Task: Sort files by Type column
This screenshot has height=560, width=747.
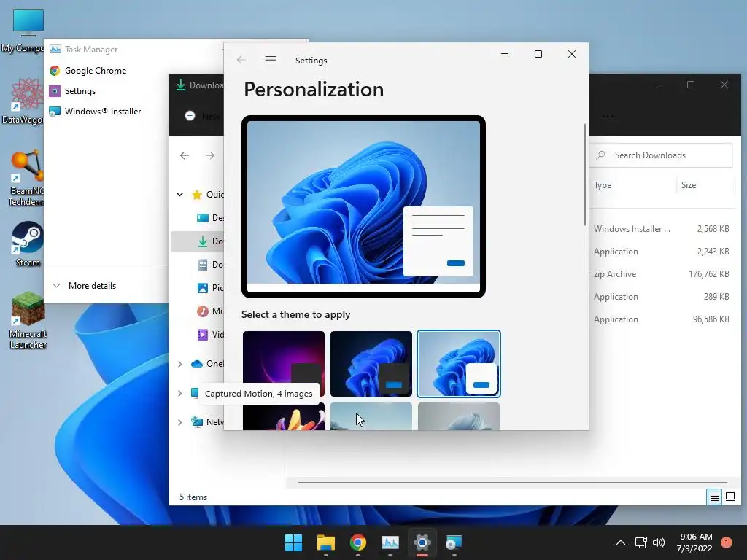Action: pyautogui.click(x=603, y=185)
